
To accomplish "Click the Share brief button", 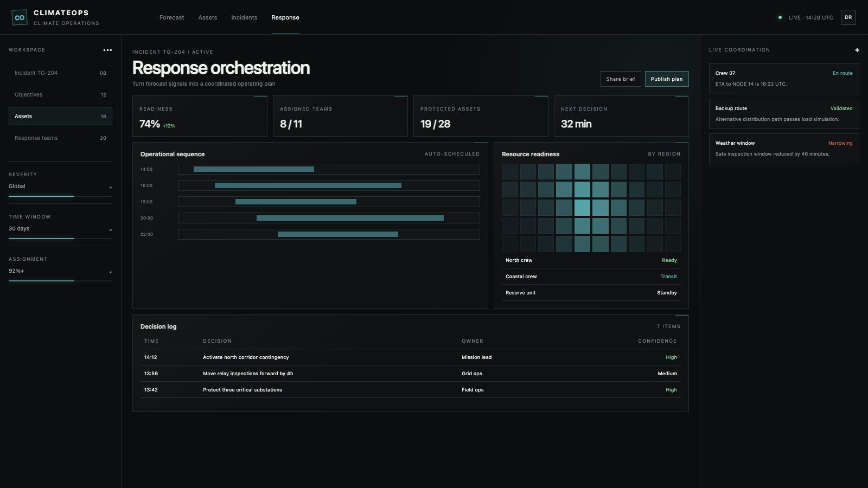I will 621,79.
